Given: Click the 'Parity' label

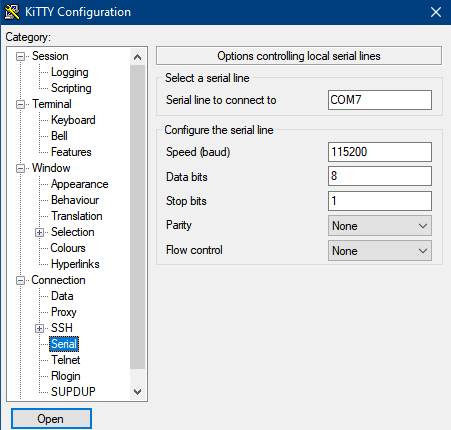Looking at the screenshot, I should [x=179, y=226].
